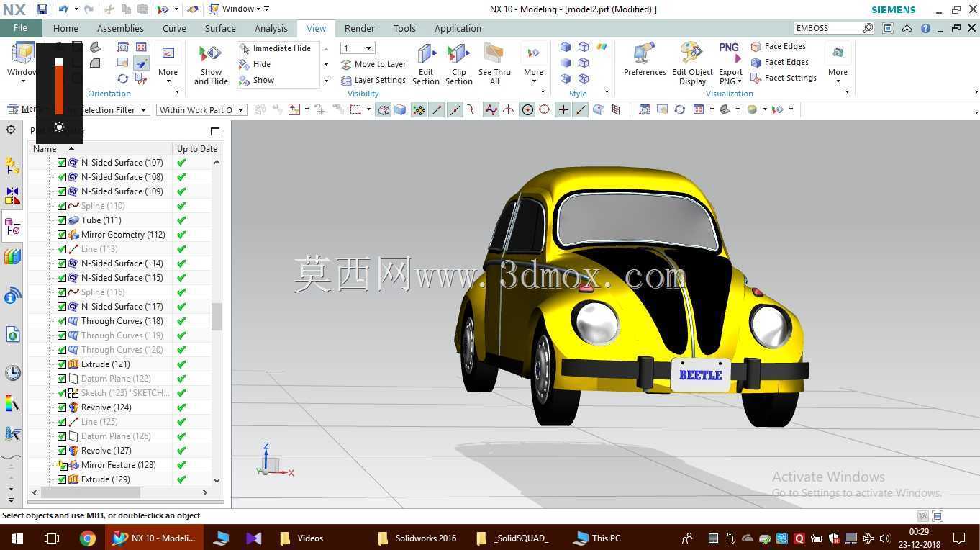Open Edit Object Display
This screenshot has height=550, width=980.
692,65
